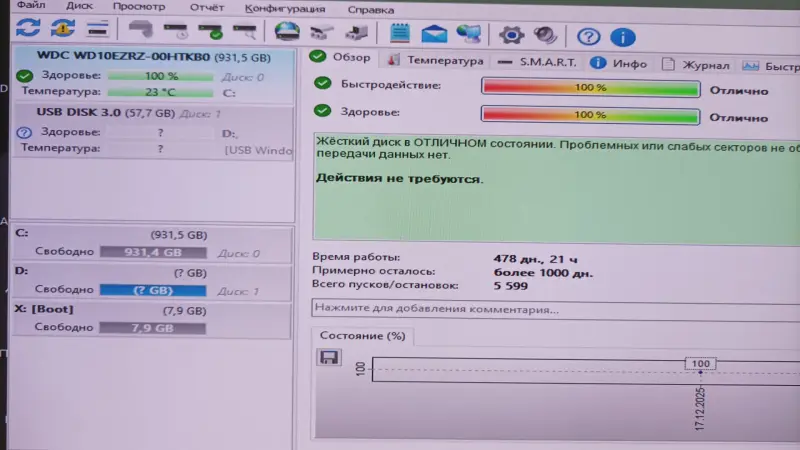The image size is (800, 450).
Task: Click the green check icon beside WDC health
Action: click(24, 76)
